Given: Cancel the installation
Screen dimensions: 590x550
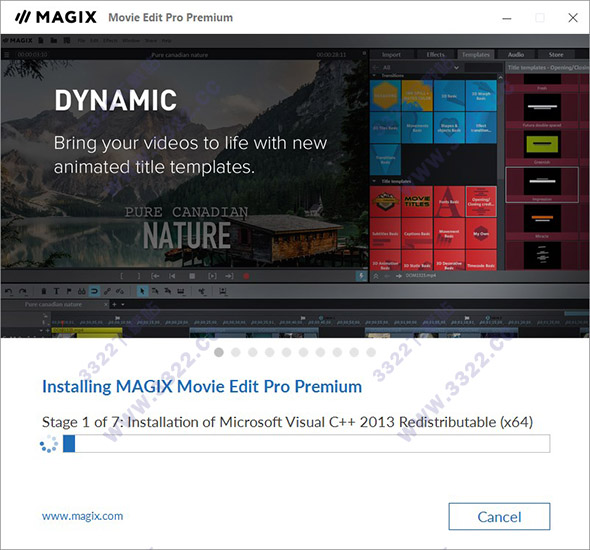Looking at the screenshot, I should click(499, 517).
